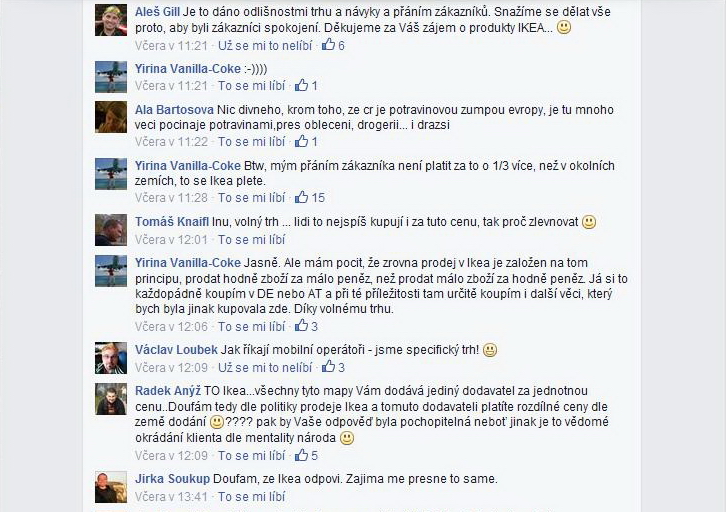This screenshot has width=726, height=512.
Task: Open the 'Včera v 11:28' timestamp link
Action: (171, 198)
